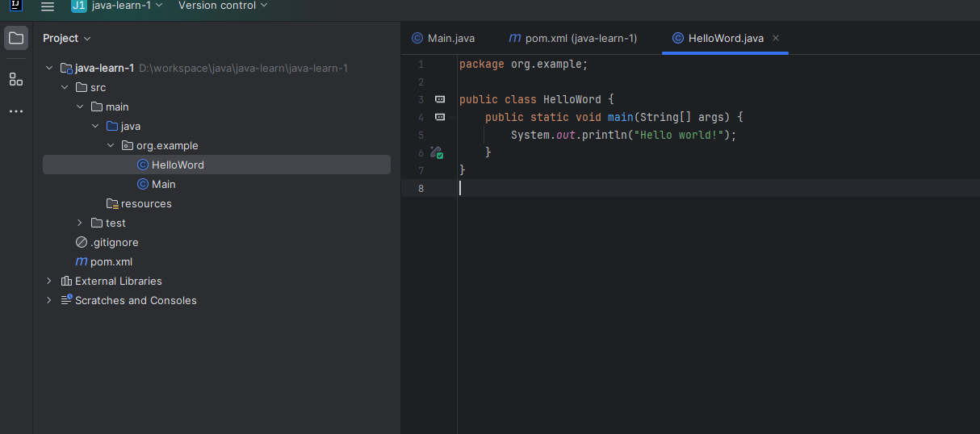Image resolution: width=980 pixels, height=434 pixels.
Task: Open Project view selector dropdown
Action: [67, 38]
